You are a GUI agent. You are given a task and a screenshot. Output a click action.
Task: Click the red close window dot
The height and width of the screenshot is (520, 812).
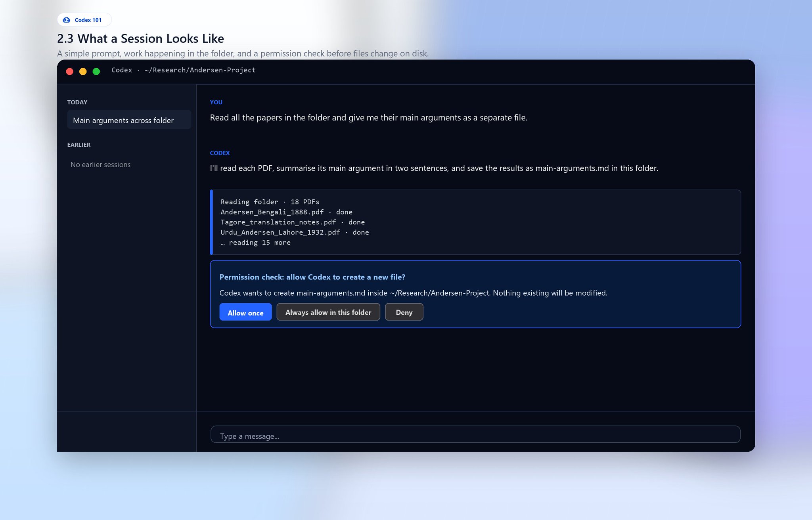click(70, 71)
